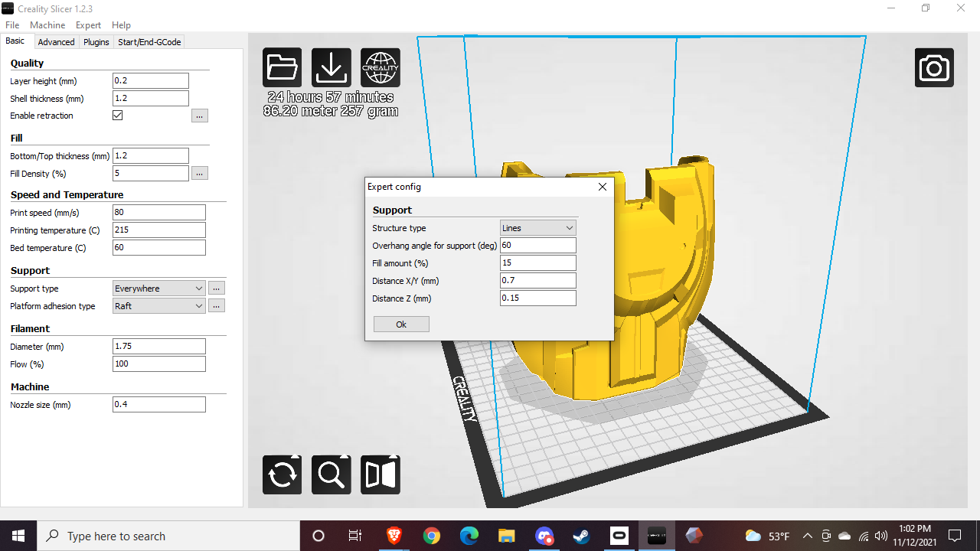Open Structure type Lines dropdown
This screenshot has width=980, height=551.
coord(538,228)
